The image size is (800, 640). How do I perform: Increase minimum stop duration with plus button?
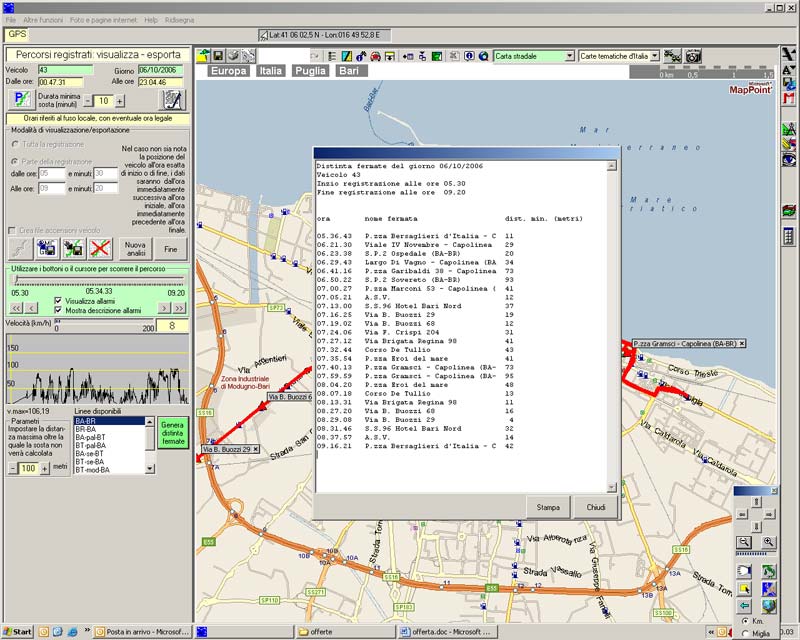click(x=119, y=102)
